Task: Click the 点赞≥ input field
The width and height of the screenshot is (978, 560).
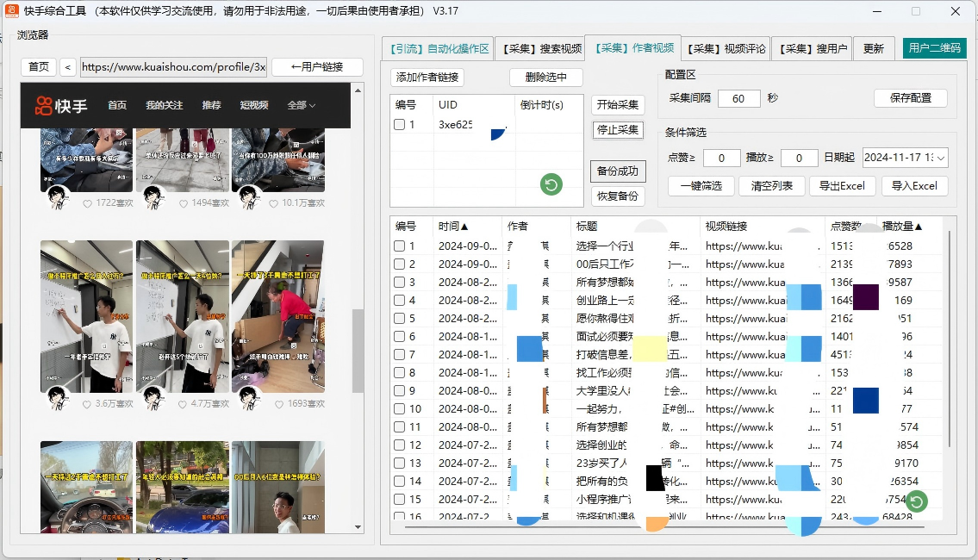Action: pyautogui.click(x=721, y=158)
